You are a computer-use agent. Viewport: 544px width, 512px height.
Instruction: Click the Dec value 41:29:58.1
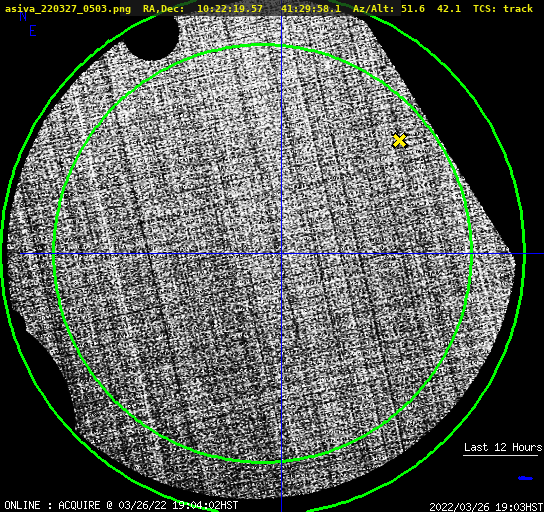pos(311,8)
